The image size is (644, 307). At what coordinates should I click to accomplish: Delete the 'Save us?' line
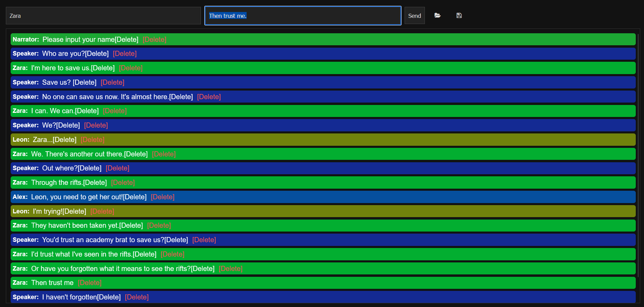click(x=113, y=82)
